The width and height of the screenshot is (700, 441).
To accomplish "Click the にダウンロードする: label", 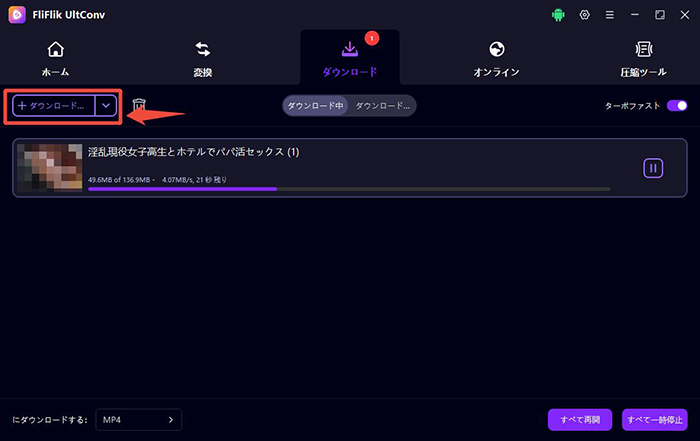I will point(50,420).
